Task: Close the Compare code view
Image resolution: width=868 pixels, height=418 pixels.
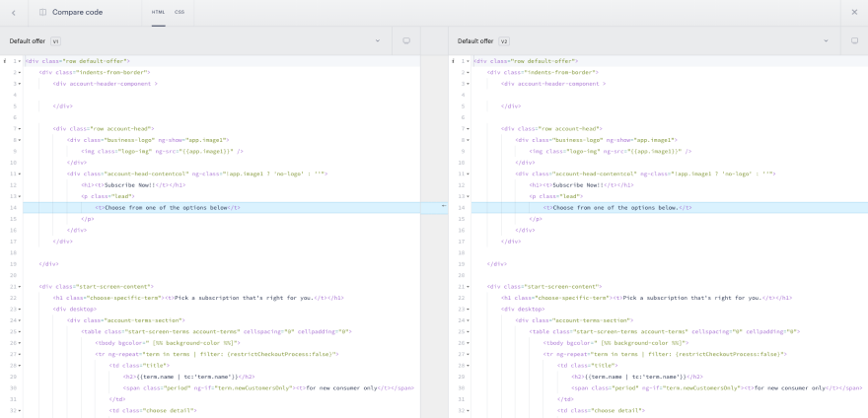Action: tap(854, 12)
